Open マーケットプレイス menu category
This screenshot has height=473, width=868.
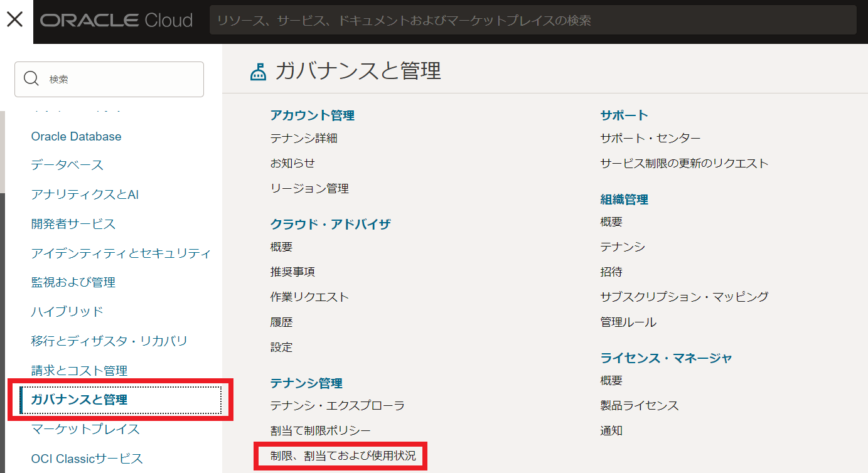[x=85, y=429]
